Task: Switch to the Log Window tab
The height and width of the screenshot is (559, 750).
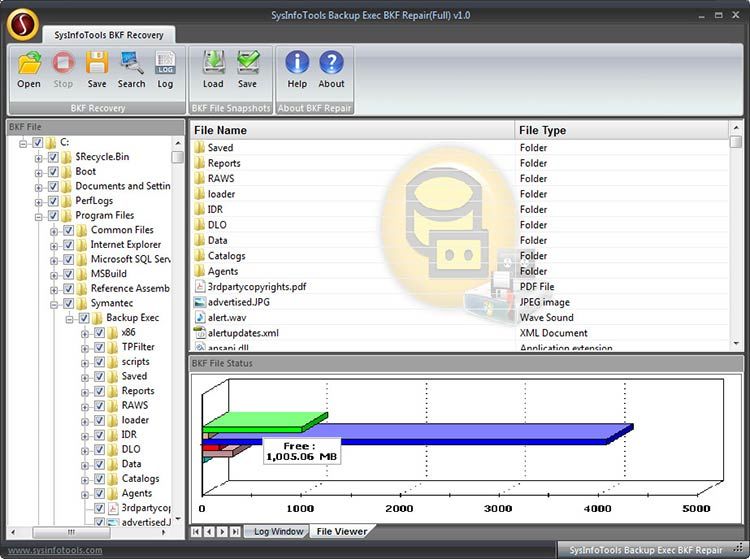Action: pos(278,531)
